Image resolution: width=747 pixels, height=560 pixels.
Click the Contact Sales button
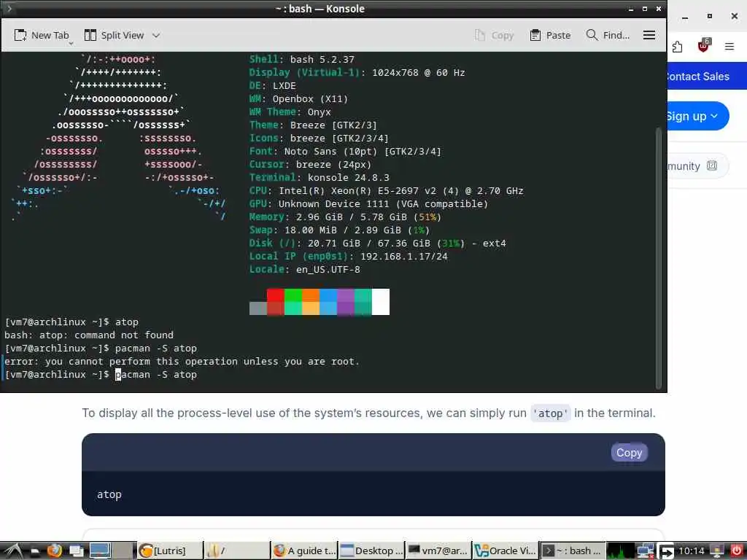click(x=697, y=76)
